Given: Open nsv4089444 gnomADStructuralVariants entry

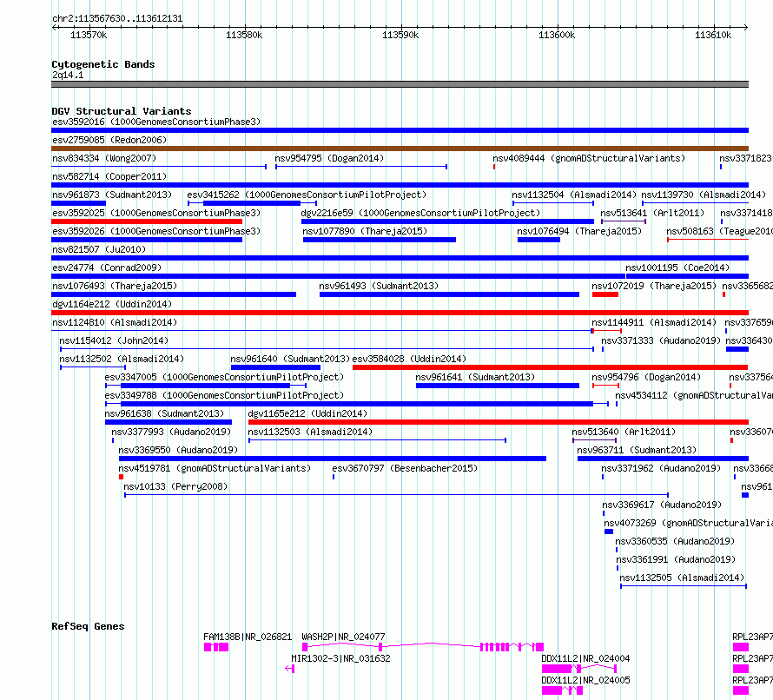Looking at the screenshot, I should click(589, 158).
